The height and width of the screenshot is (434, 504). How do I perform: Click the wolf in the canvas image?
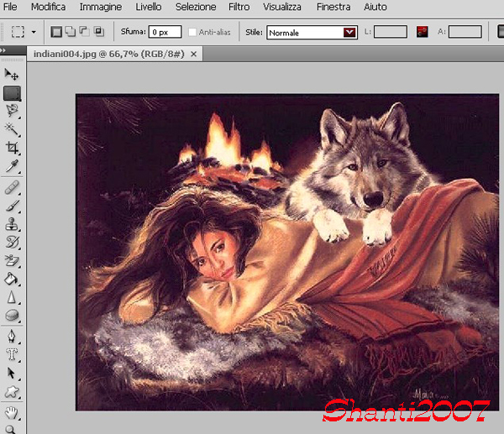[363, 174]
